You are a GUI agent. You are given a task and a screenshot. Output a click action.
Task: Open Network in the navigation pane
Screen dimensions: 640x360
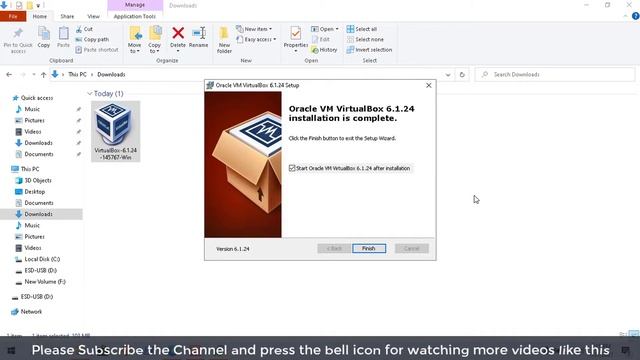click(31, 312)
